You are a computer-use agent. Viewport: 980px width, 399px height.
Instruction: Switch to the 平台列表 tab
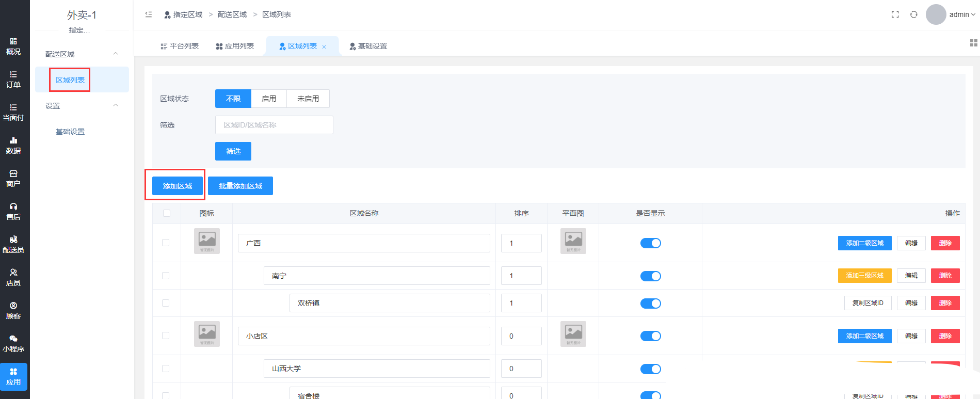(180, 46)
